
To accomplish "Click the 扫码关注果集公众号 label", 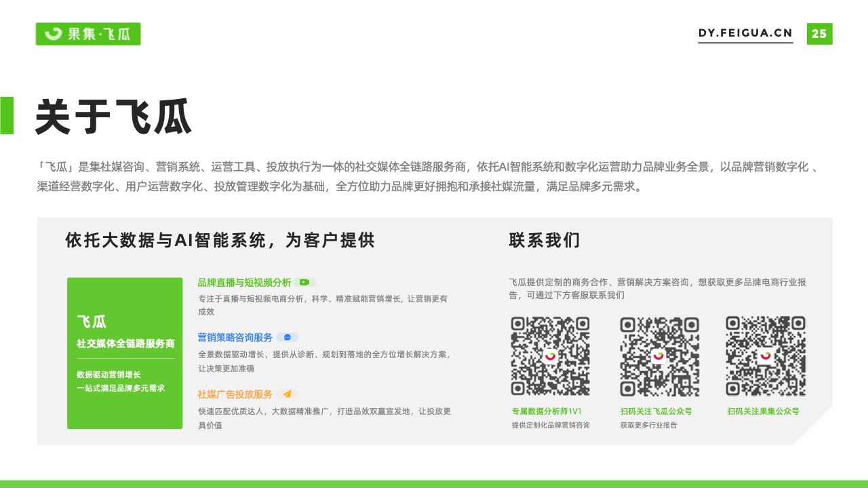I will tap(764, 411).
